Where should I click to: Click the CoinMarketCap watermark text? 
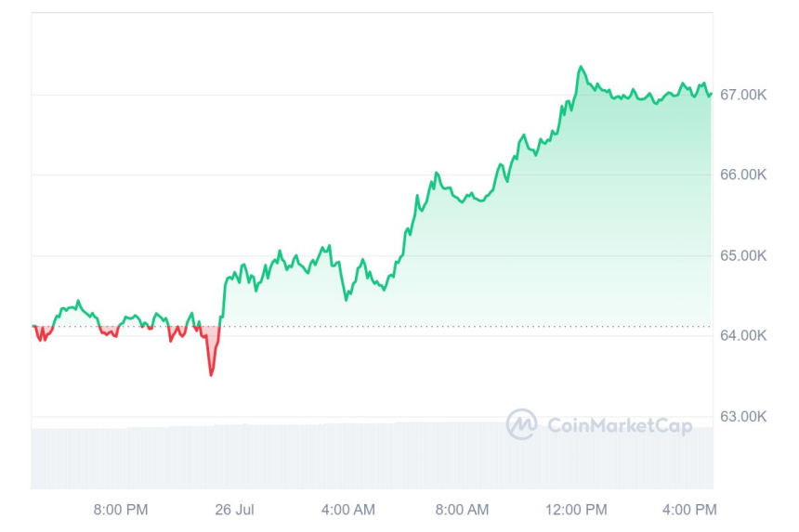pyautogui.click(x=620, y=425)
